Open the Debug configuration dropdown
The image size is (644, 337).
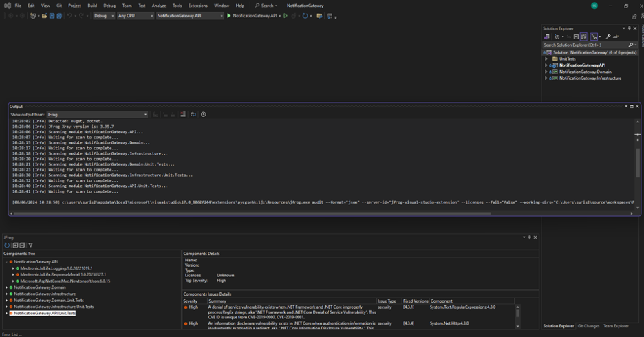tap(103, 16)
